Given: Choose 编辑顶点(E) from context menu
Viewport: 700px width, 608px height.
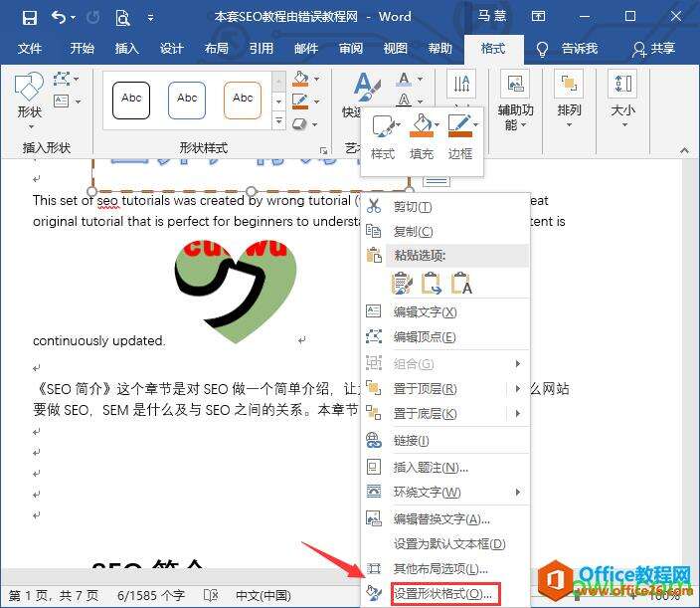Looking at the screenshot, I should (445, 336).
